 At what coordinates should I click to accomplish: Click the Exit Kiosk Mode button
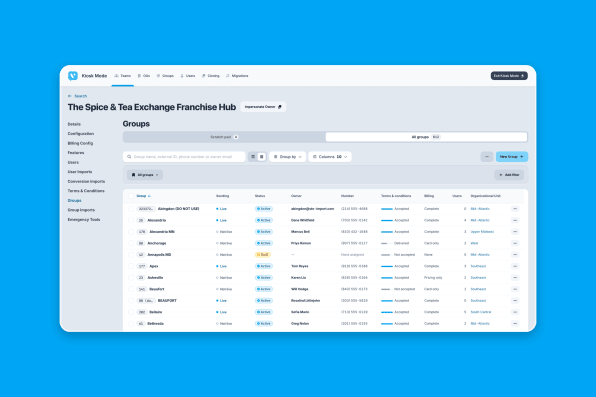[509, 76]
